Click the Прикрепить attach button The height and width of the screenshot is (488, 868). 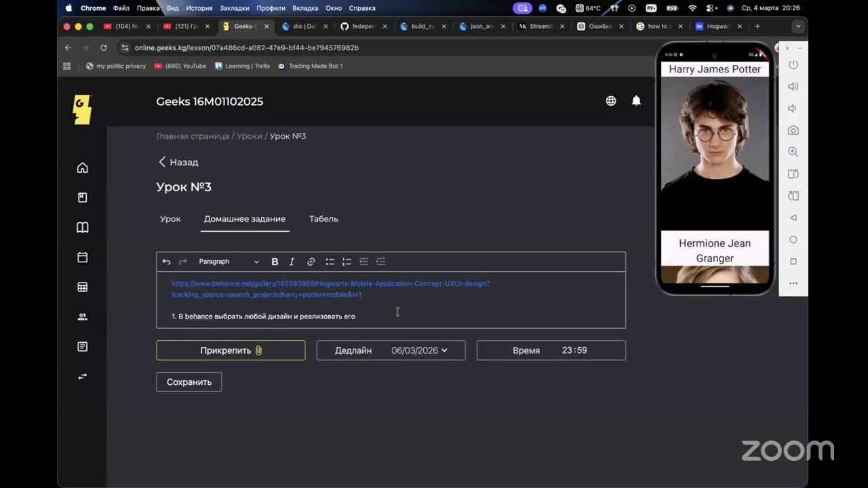pyautogui.click(x=231, y=350)
